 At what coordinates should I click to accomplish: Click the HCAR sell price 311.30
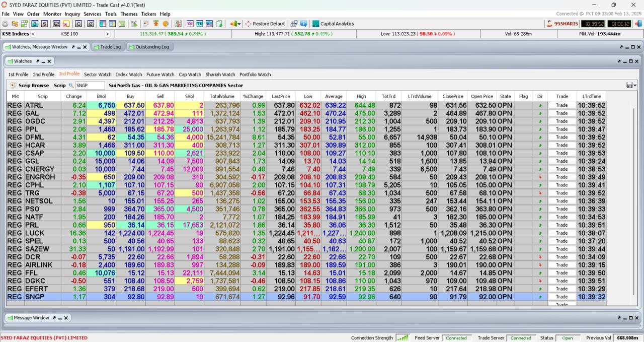click(x=160, y=146)
